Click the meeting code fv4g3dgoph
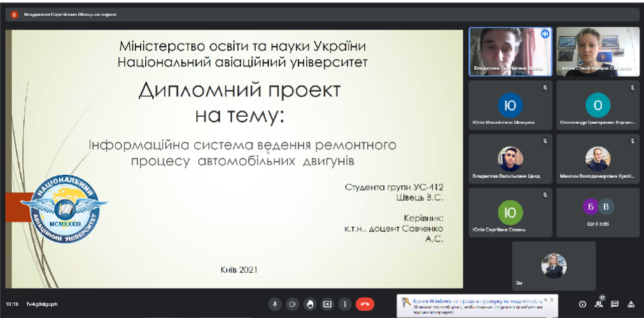Image resolution: width=644 pixels, height=318 pixels. pos(42,305)
